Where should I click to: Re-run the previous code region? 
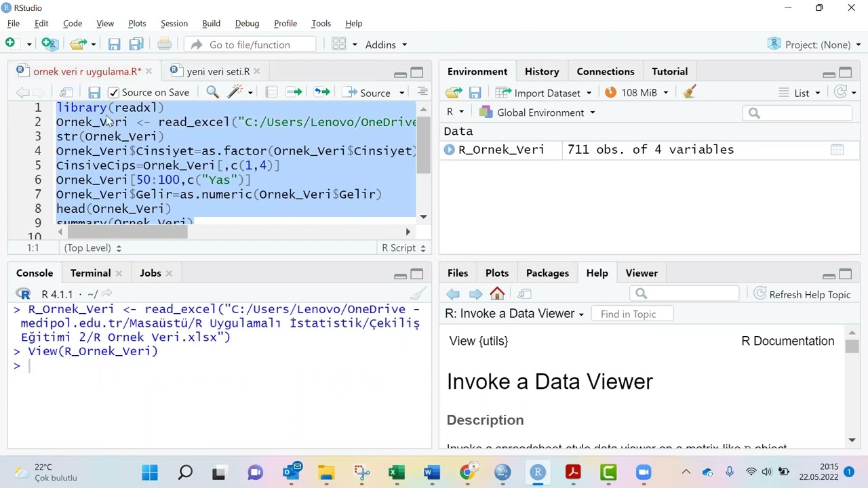tap(322, 92)
